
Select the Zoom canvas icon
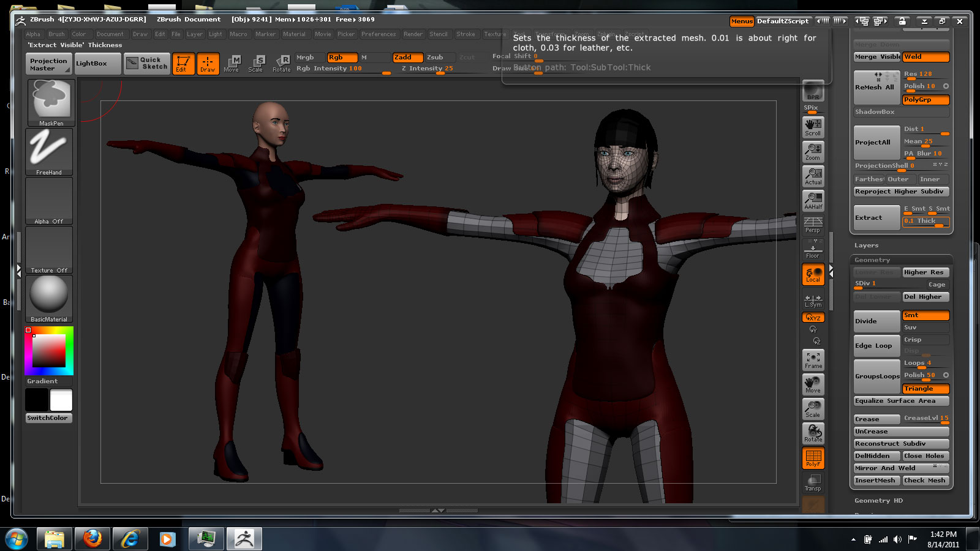click(813, 151)
